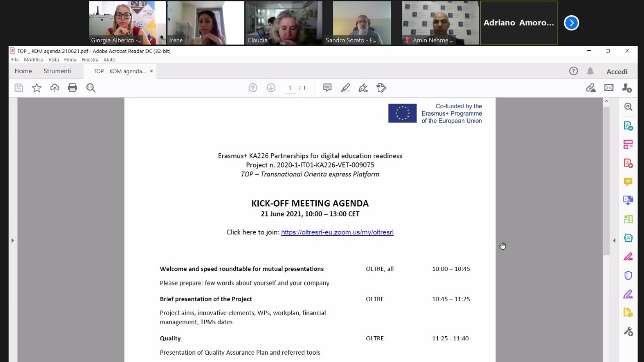This screenshot has width=644, height=362.
Task: Open the add comment tool
Action: [327, 88]
